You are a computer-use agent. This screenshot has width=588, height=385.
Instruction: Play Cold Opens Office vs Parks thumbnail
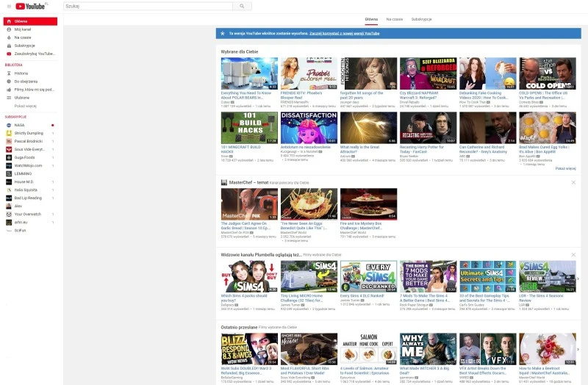[548, 73]
